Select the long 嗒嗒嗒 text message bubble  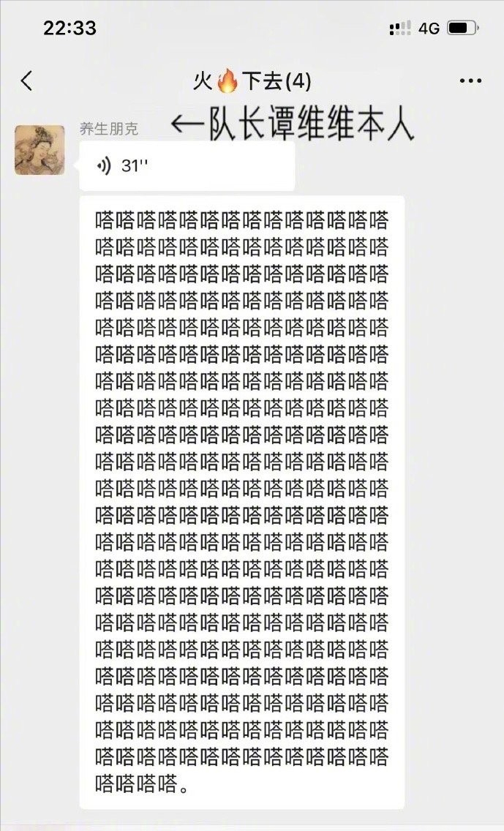241,502
